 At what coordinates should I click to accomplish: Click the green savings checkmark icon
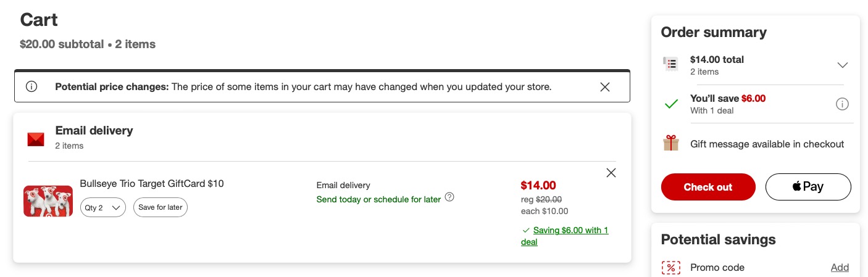tap(671, 104)
